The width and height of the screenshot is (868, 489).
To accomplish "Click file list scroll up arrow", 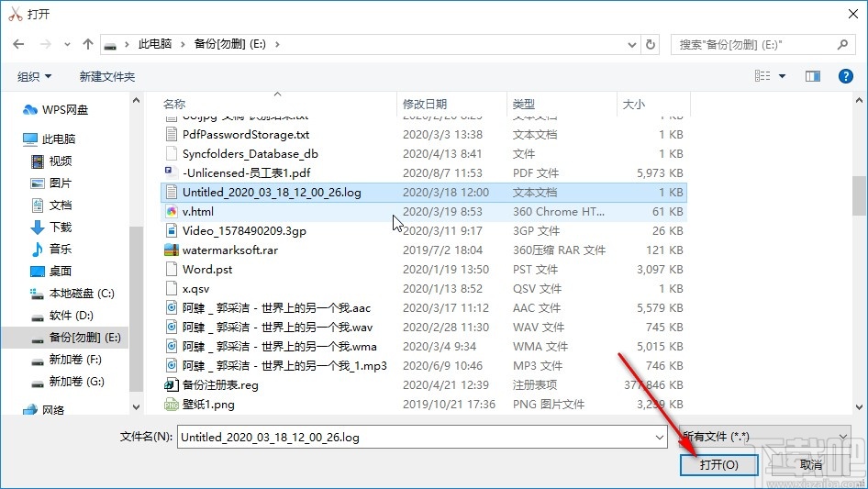I will pyautogui.click(x=859, y=101).
